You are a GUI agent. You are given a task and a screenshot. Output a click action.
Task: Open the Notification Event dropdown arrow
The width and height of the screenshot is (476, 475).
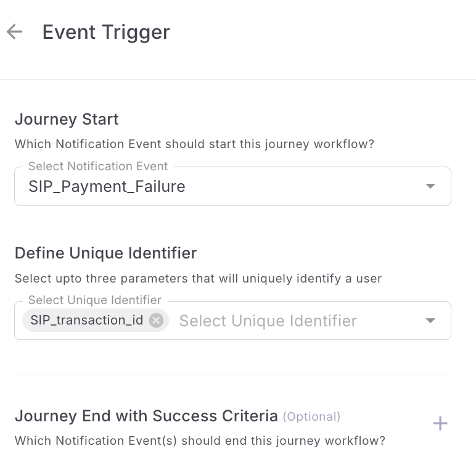click(430, 186)
